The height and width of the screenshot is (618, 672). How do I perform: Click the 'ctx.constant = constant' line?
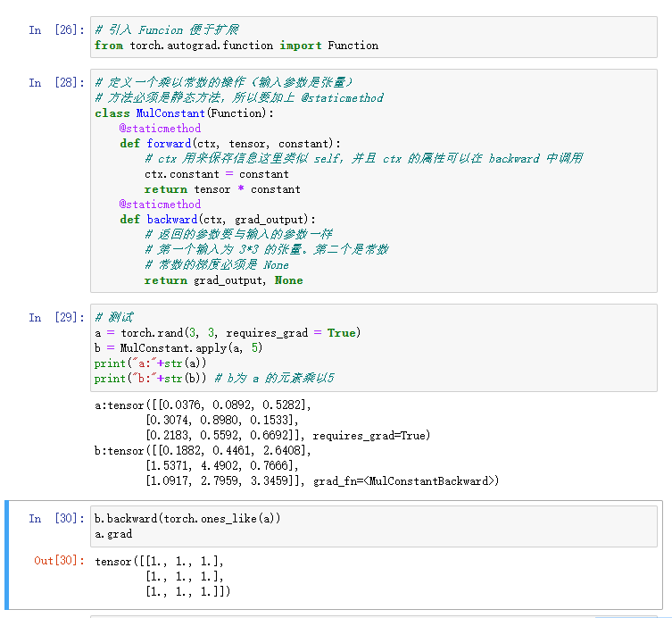pos(217,174)
